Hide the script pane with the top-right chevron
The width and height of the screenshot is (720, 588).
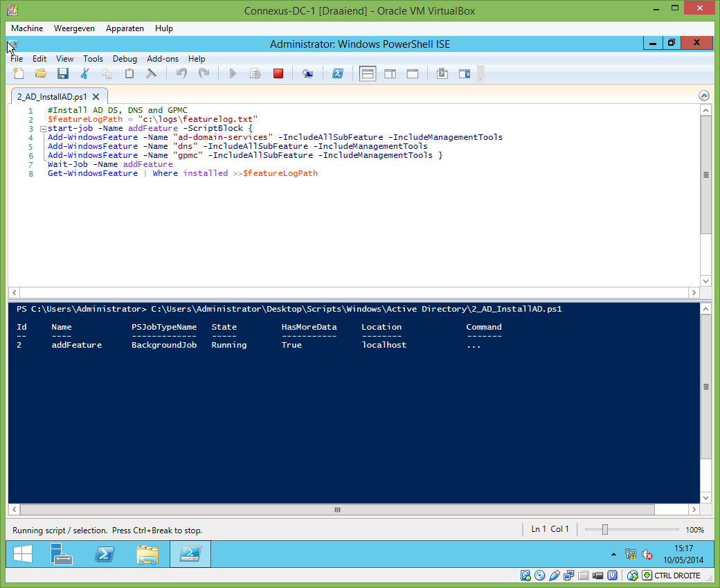tap(704, 95)
